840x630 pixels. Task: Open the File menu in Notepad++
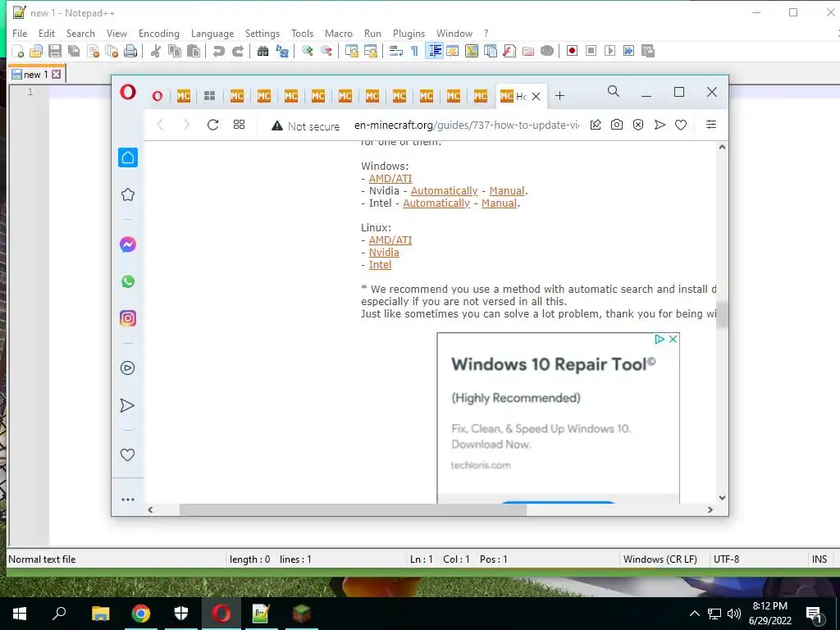pos(20,33)
